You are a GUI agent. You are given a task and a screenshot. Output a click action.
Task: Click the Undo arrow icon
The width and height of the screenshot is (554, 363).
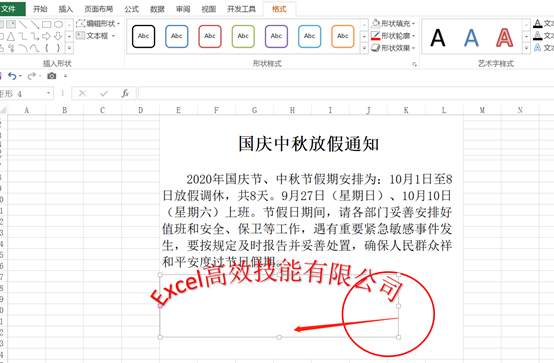12,76
